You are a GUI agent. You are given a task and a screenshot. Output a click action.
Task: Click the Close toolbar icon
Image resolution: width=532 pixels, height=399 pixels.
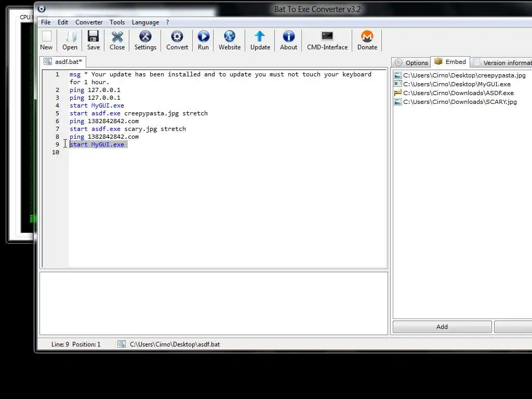click(x=117, y=36)
